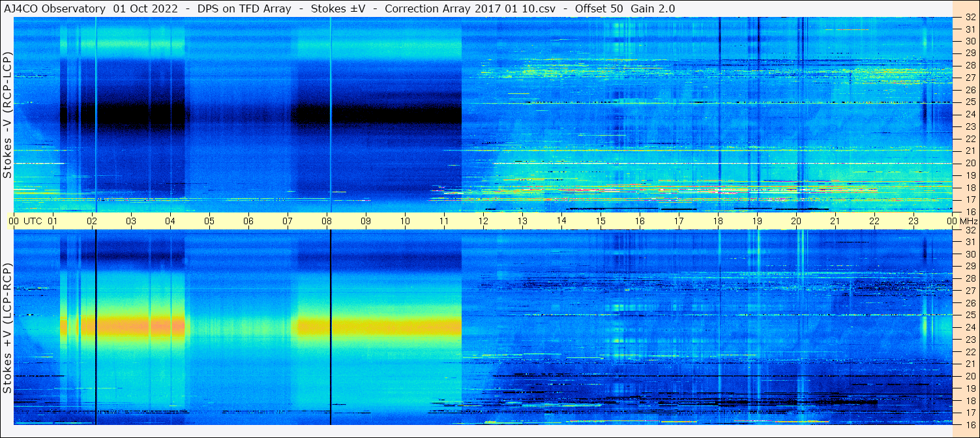Click the "AJ4CO Observatory" title text
980x438 pixels.
coord(55,8)
